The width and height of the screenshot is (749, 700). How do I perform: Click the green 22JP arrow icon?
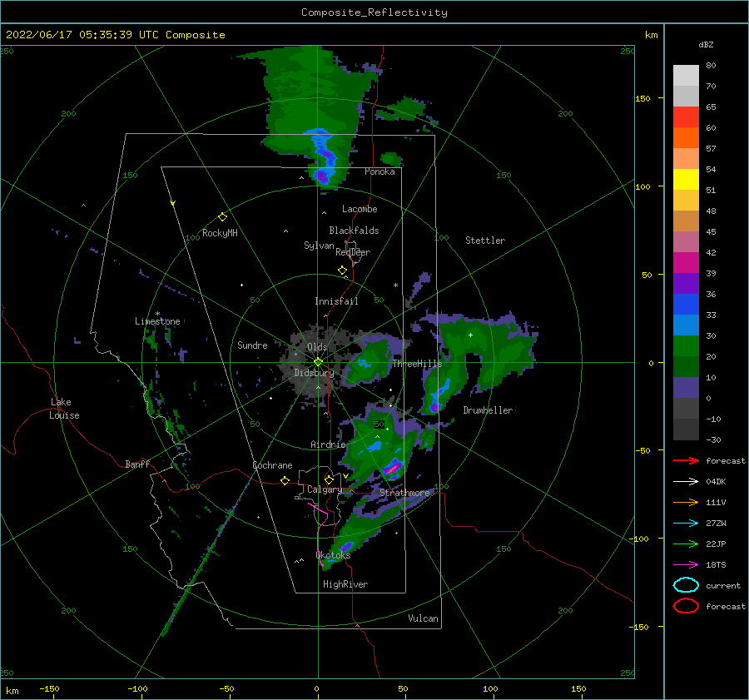point(686,544)
